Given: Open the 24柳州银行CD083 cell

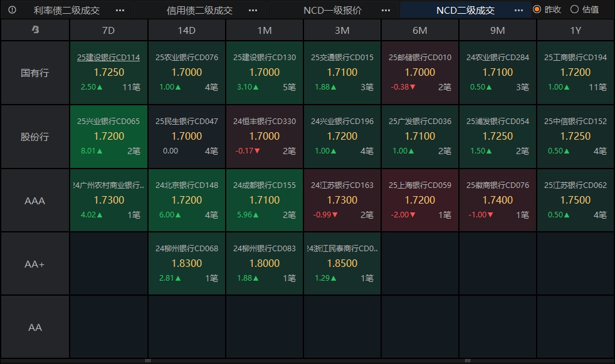Looking at the screenshot, I should coord(265,263).
